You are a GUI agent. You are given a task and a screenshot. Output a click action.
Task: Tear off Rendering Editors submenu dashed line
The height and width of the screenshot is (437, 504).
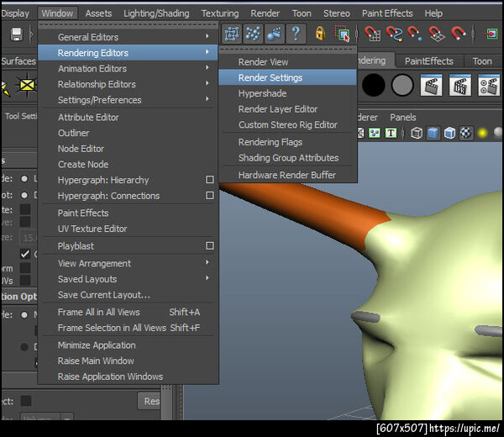287,50
